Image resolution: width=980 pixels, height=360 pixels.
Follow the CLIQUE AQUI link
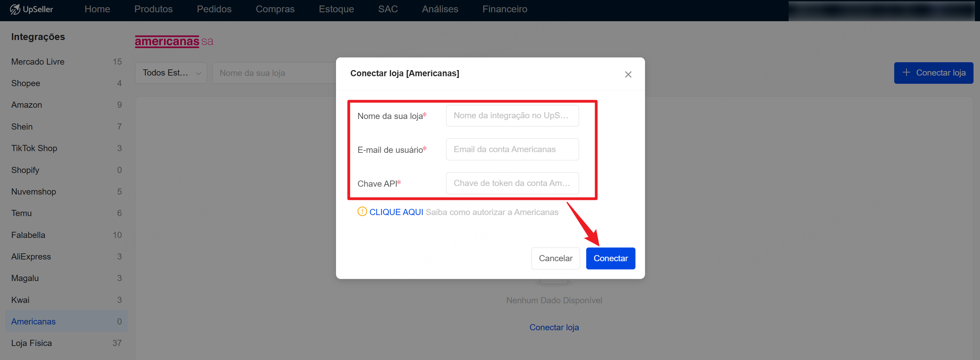(396, 212)
